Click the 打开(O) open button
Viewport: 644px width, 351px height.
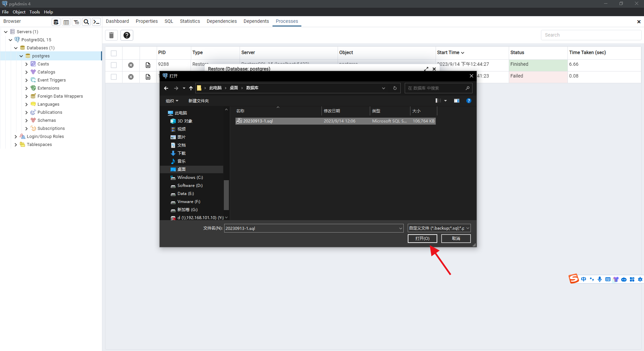point(422,239)
